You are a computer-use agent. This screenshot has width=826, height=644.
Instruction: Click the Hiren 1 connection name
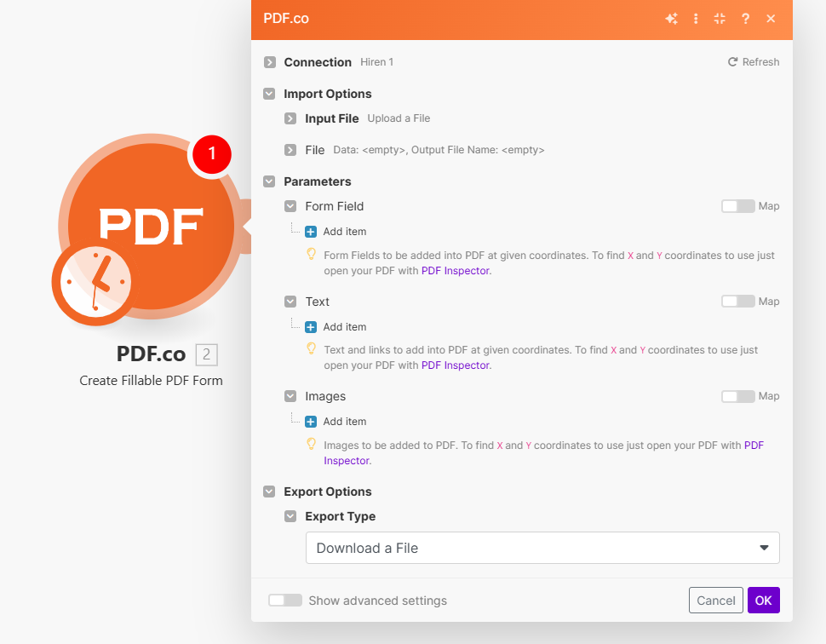point(376,62)
